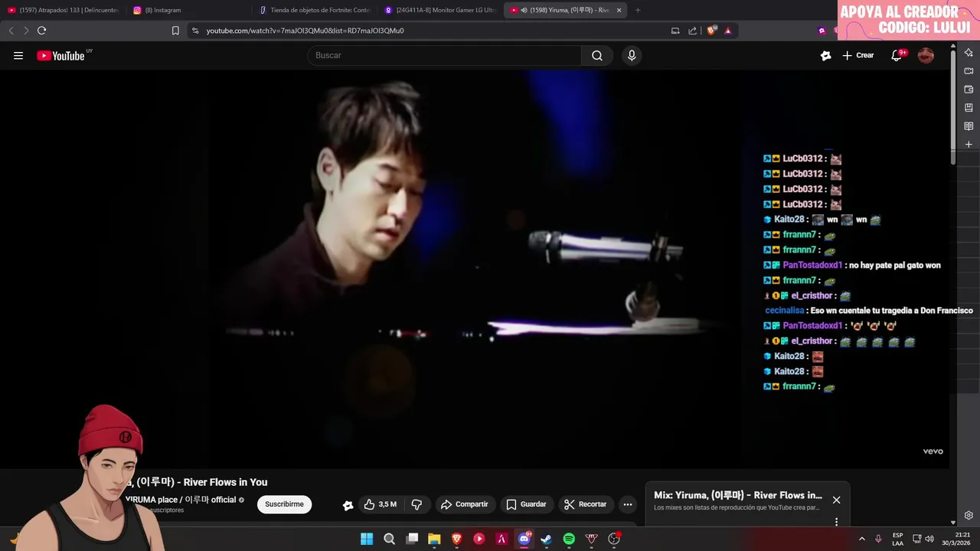Switch to the Tienda de objetos de Fortnite tab
Viewport: 980px width, 551px height.
pos(314,10)
